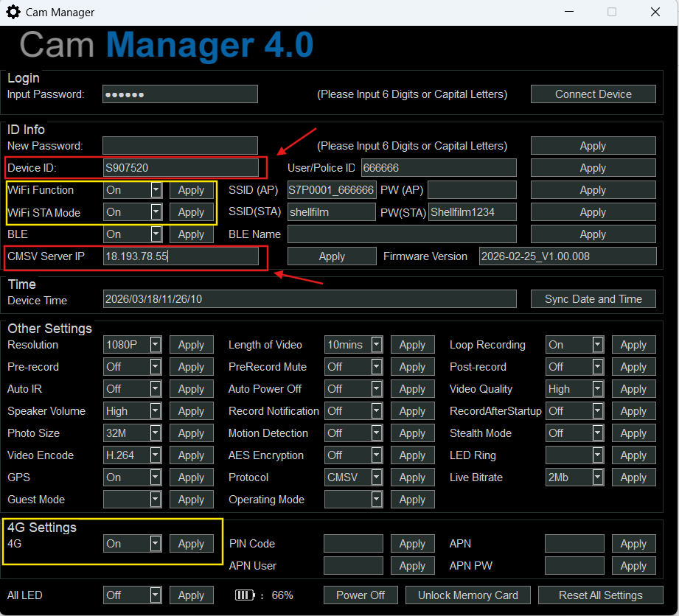The image size is (679, 616).
Task: Click the PIN Code field
Action: pyautogui.click(x=353, y=543)
